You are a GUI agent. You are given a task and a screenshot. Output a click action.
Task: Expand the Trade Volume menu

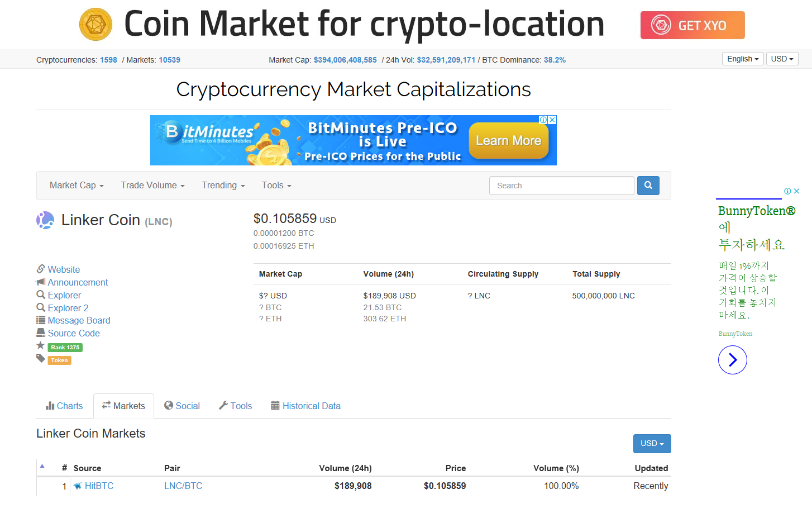point(152,186)
